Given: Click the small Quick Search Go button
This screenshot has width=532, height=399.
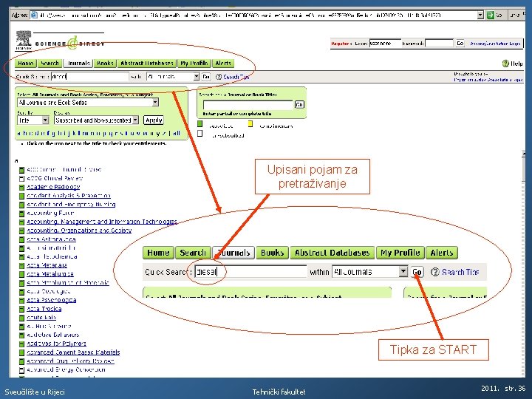Looking at the screenshot, I should tap(206, 77).
